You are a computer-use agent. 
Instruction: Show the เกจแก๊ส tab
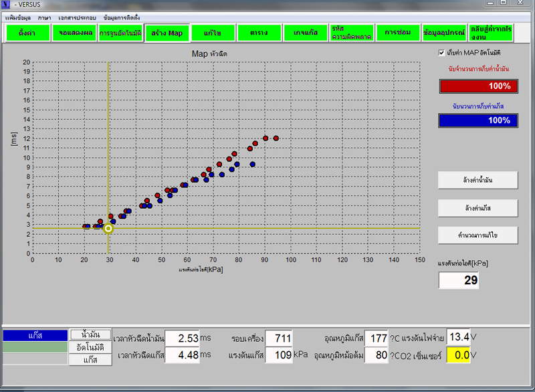306,33
